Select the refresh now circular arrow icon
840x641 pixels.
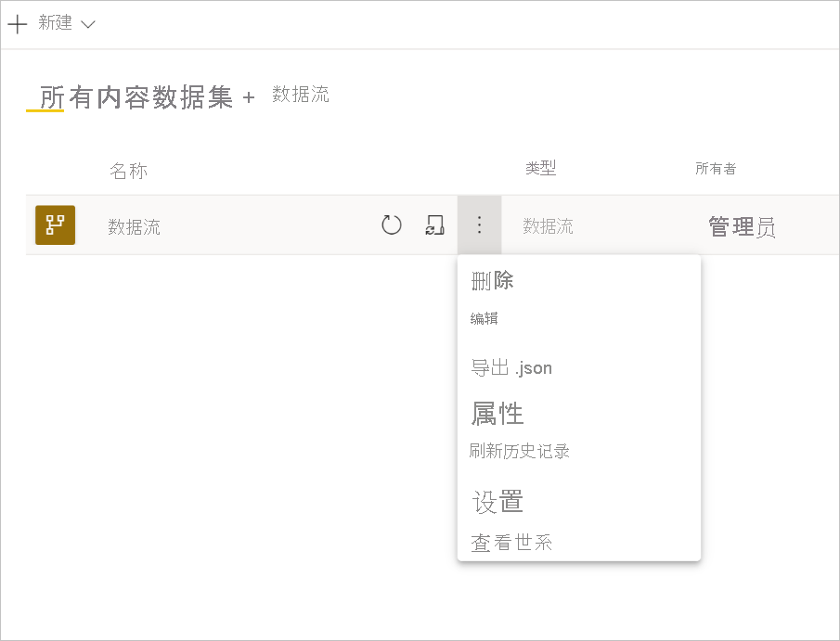[391, 224]
